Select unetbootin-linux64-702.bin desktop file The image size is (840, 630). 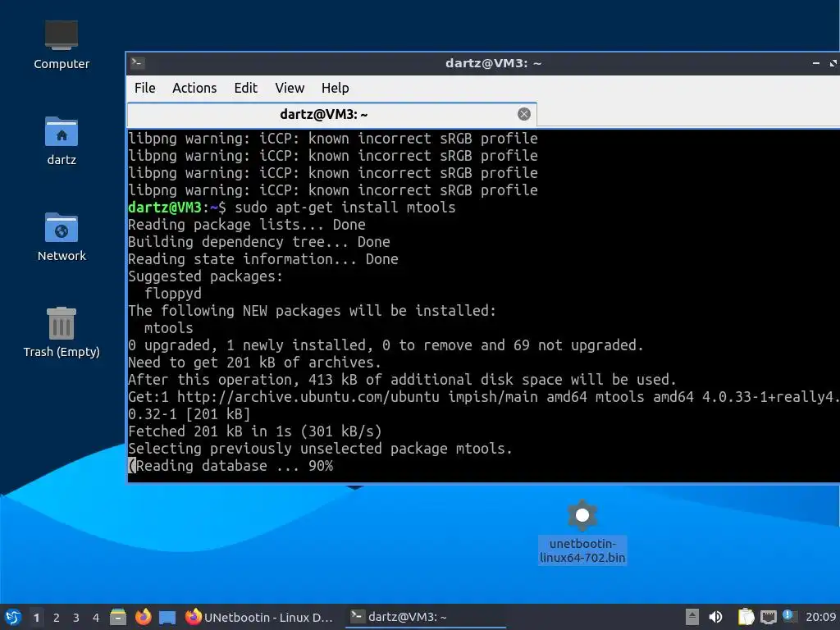(582, 532)
